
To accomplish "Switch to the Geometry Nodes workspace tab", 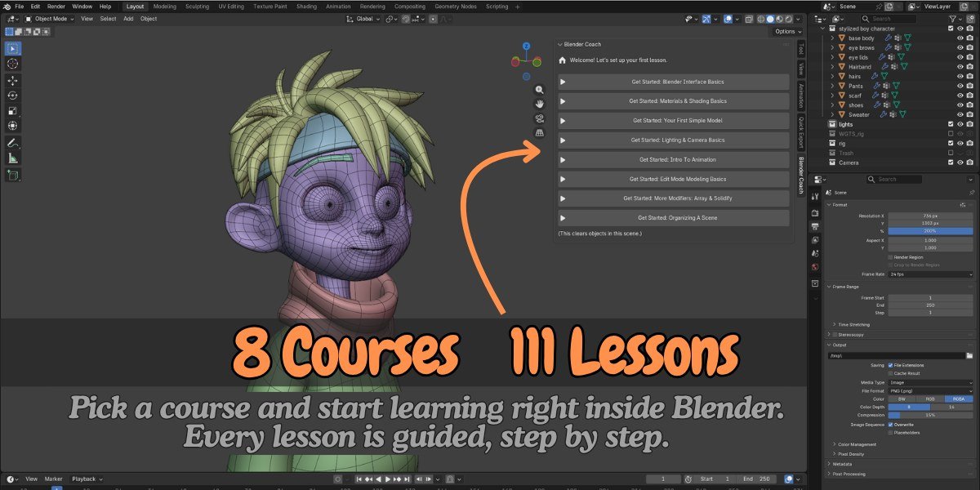I will pyautogui.click(x=456, y=6).
